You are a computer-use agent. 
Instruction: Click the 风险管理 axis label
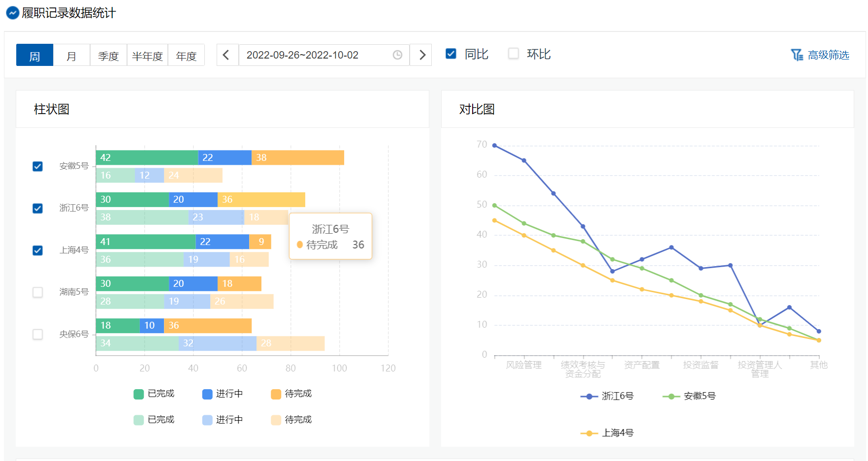(x=524, y=365)
